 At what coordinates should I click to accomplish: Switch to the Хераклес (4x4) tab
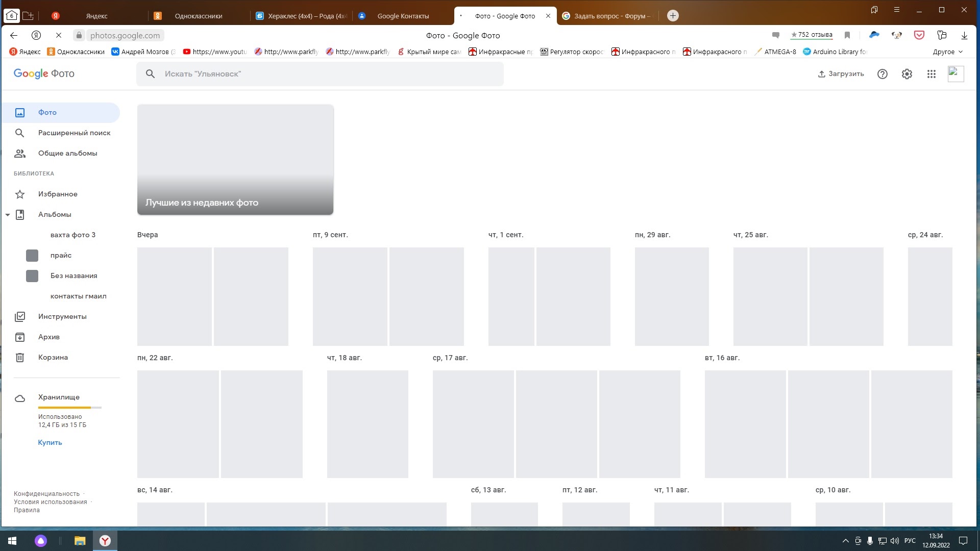pos(301,16)
